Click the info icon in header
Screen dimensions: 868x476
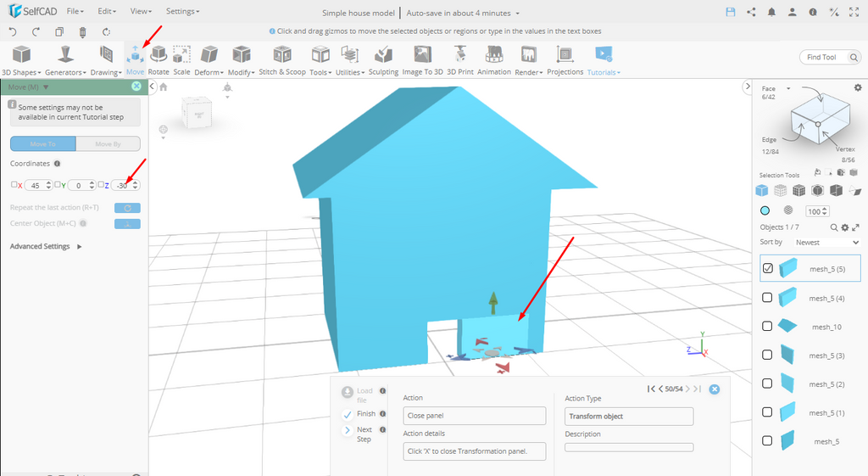pyautogui.click(x=813, y=12)
